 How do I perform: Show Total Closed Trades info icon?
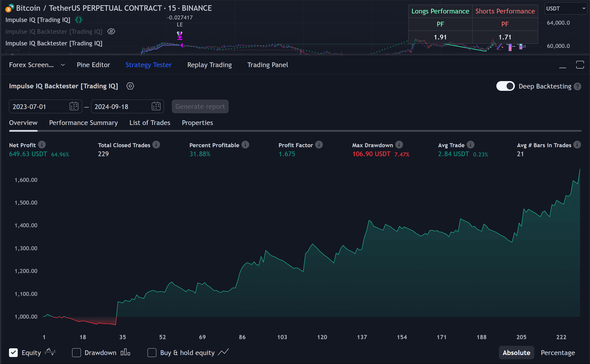tap(156, 145)
